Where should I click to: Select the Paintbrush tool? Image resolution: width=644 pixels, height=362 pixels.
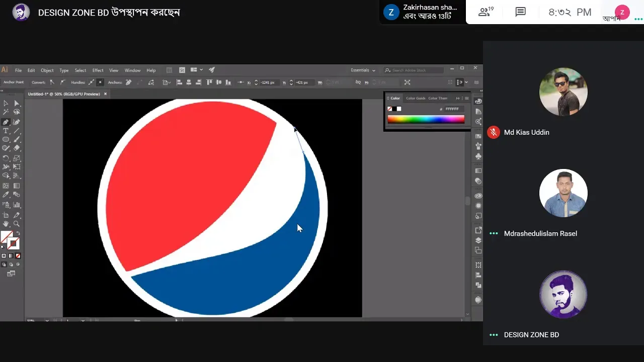(17, 139)
